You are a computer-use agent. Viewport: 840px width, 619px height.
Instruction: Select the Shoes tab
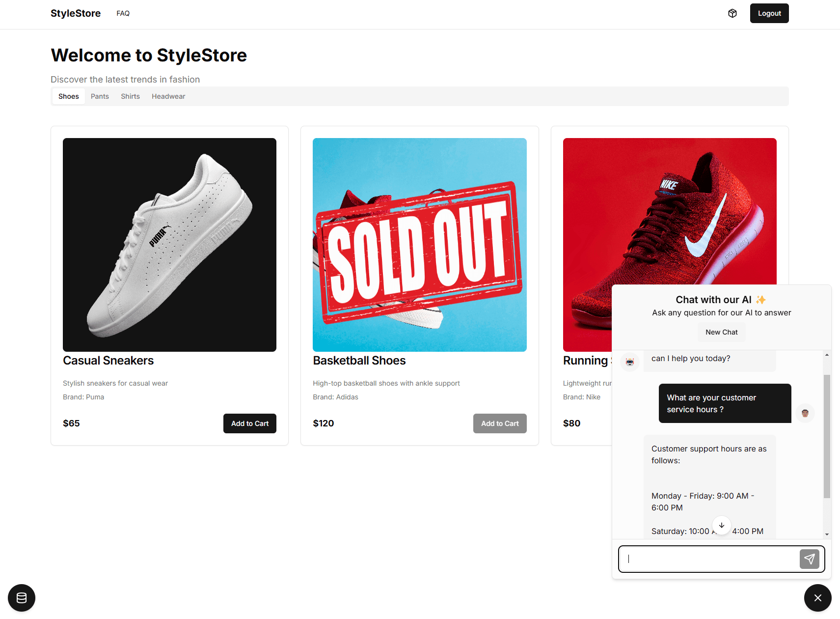69,96
